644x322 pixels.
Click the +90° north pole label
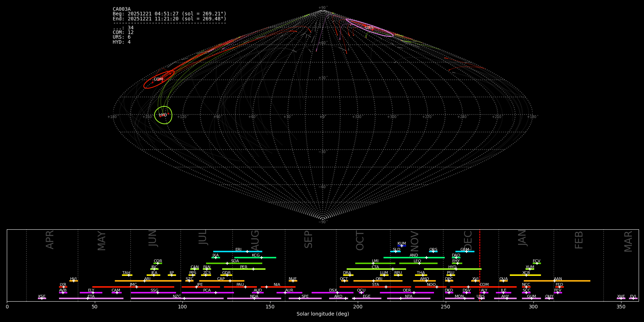coord(323,8)
